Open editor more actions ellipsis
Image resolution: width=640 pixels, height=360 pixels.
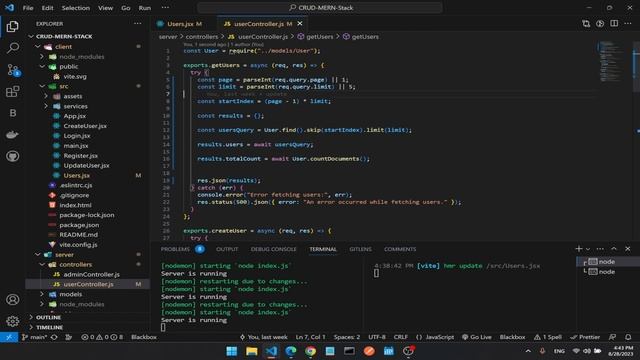(628, 24)
